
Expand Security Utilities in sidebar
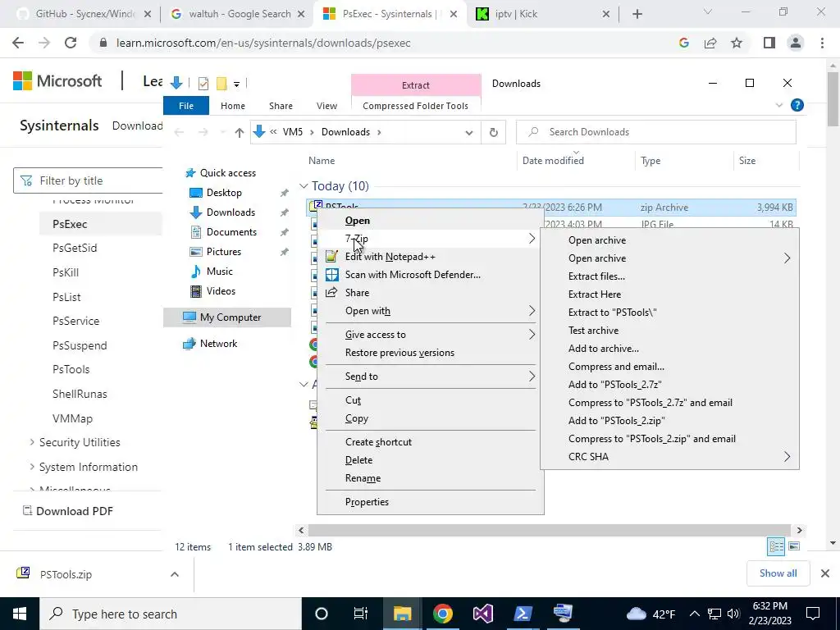coord(32,442)
